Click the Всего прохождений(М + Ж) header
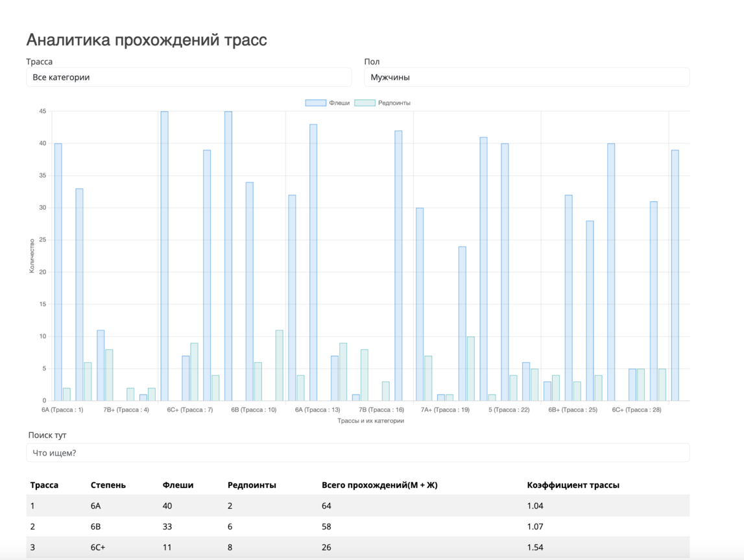 (379, 485)
